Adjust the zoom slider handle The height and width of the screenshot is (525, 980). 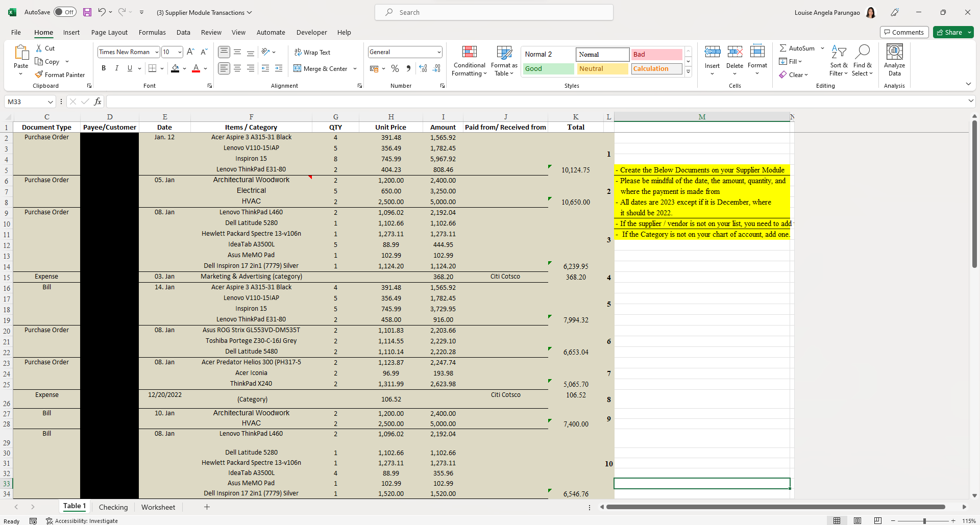(x=924, y=521)
